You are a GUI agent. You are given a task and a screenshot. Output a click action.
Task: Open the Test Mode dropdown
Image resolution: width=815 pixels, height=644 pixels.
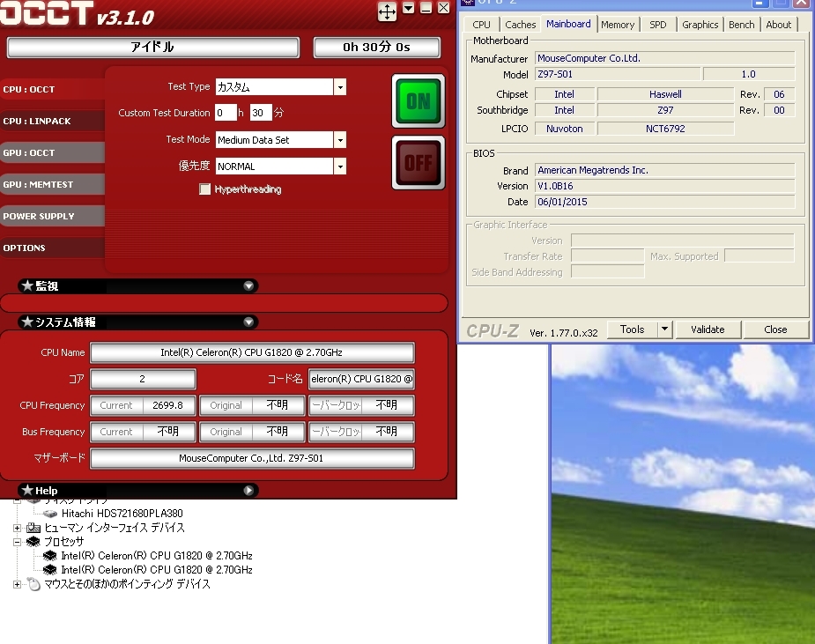[x=340, y=140]
